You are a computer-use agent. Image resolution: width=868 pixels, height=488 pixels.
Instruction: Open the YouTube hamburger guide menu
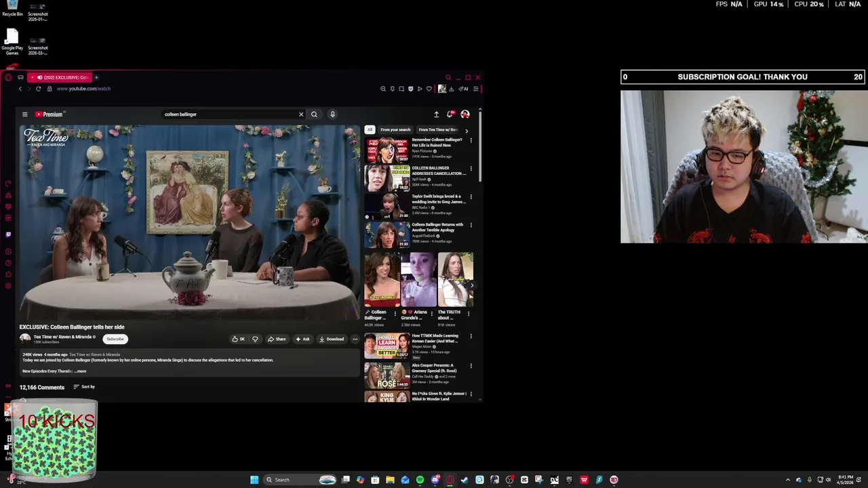click(24, 115)
